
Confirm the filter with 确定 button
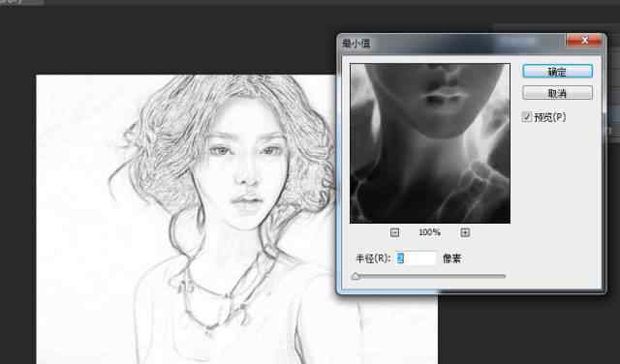[557, 72]
